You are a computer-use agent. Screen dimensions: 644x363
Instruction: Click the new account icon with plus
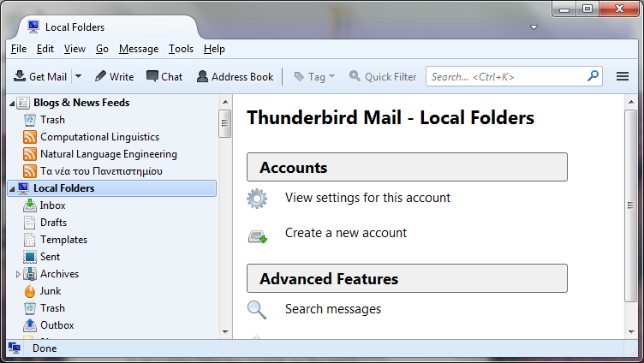[x=258, y=237]
